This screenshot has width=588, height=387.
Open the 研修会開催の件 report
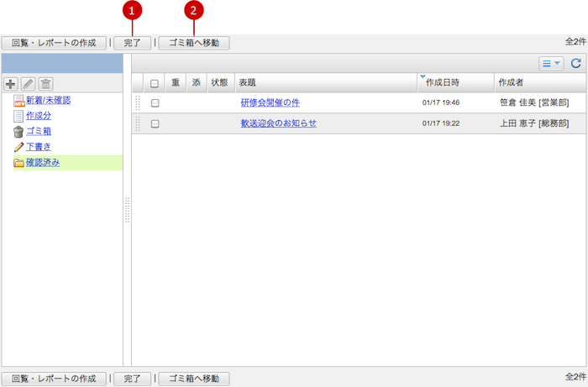click(x=270, y=102)
